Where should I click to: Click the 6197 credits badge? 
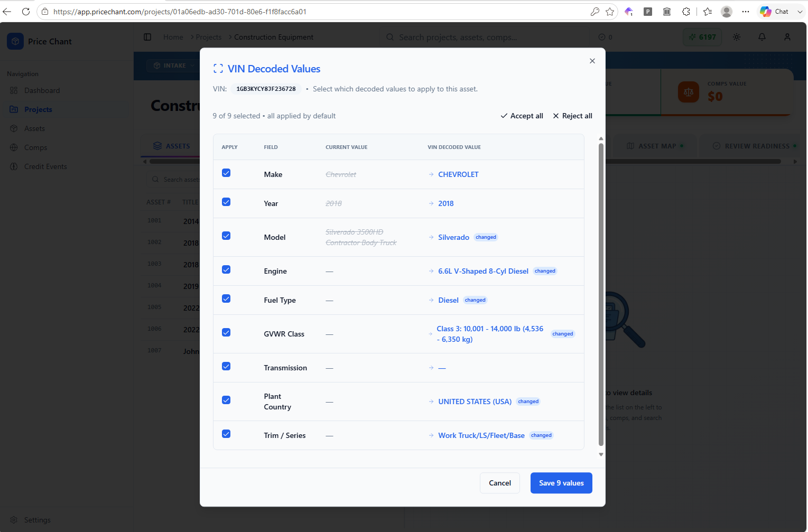(702, 37)
